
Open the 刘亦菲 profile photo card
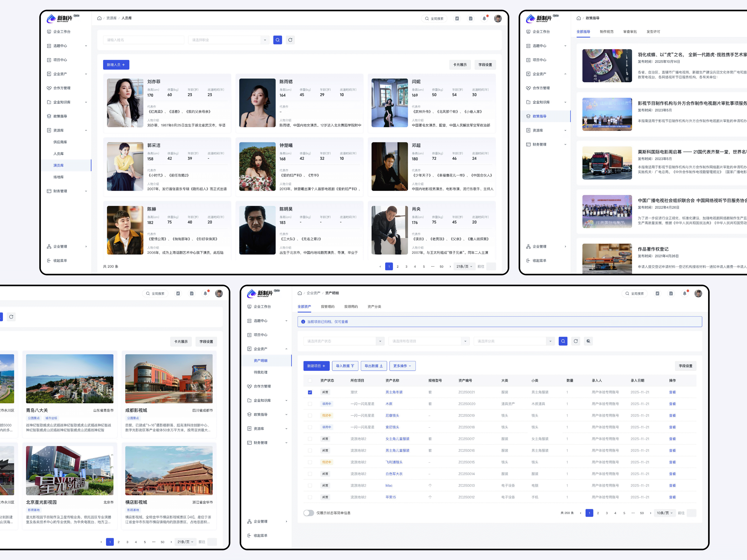point(125,103)
